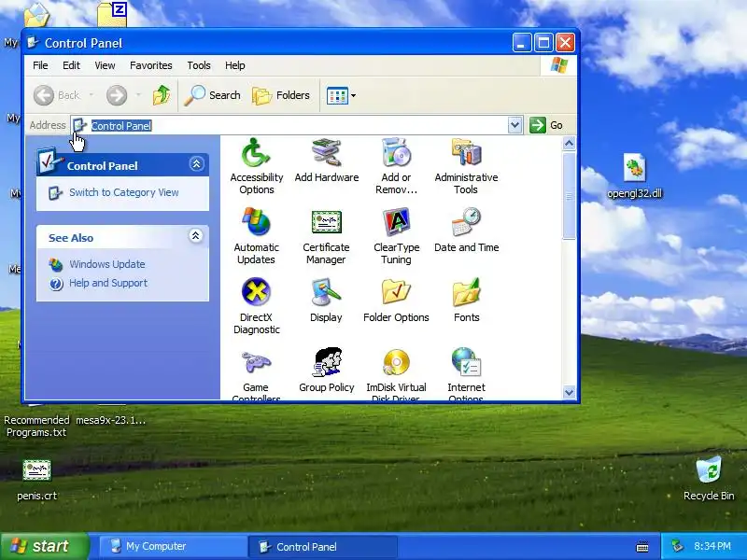Click the Address bar text field

[x=290, y=125]
